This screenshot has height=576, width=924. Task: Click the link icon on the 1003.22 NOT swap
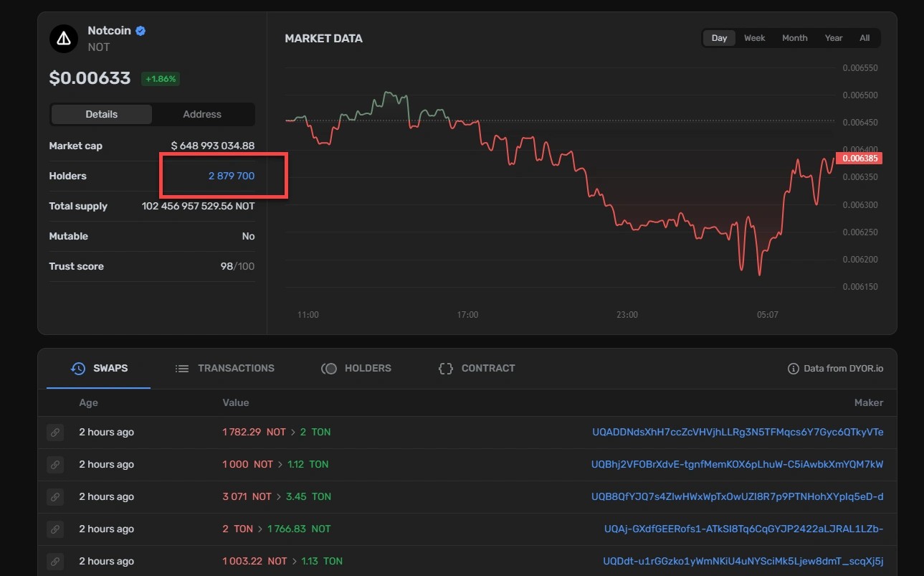tap(54, 562)
